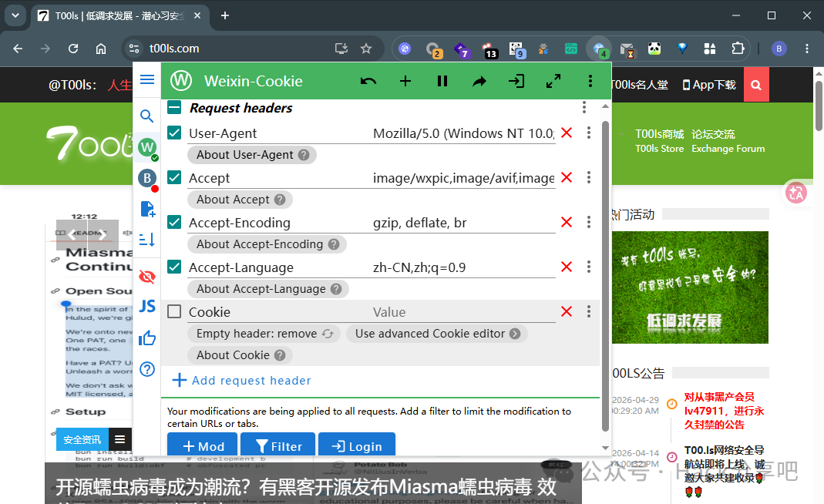
Task: Click the share arrow in profile toolbar
Action: [479, 81]
